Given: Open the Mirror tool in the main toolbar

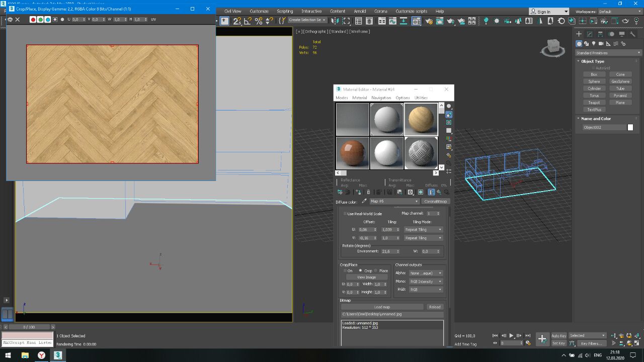Looking at the screenshot, I should click(334, 21).
